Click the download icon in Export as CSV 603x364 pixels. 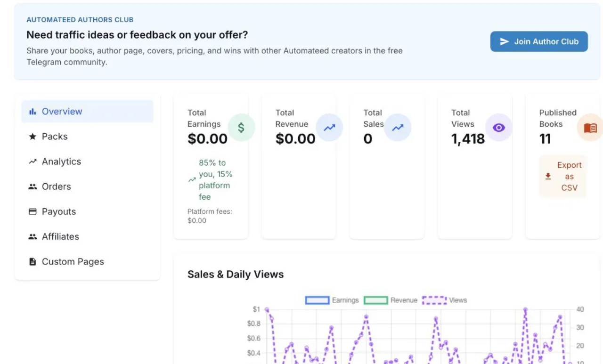[x=548, y=176]
